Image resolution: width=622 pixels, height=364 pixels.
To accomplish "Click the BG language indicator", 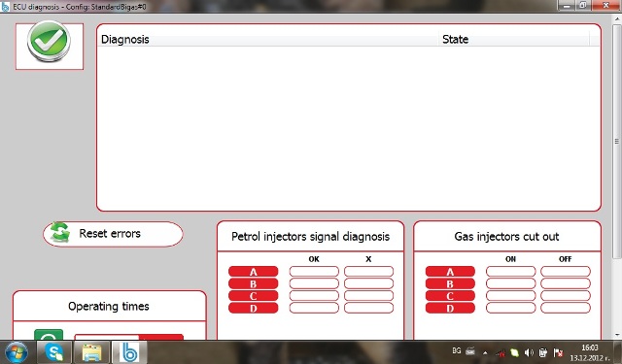I will (x=457, y=351).
